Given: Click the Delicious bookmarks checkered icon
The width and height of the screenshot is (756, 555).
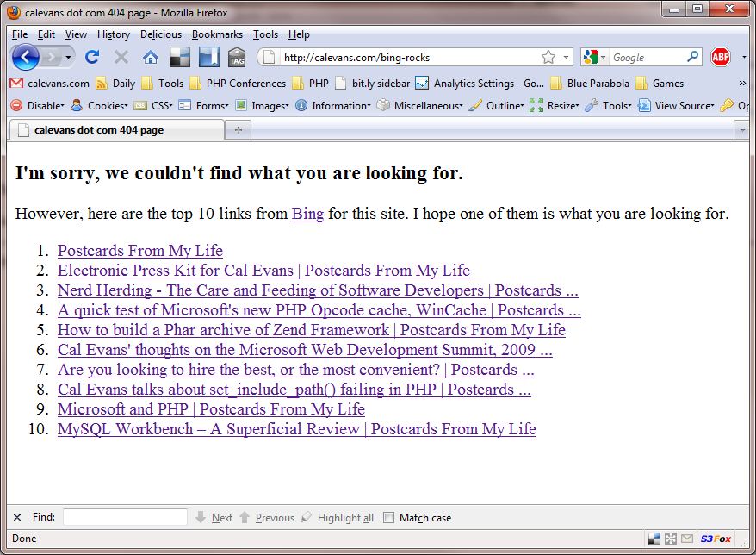Looking at the screenshot, I should pos(180,57).
